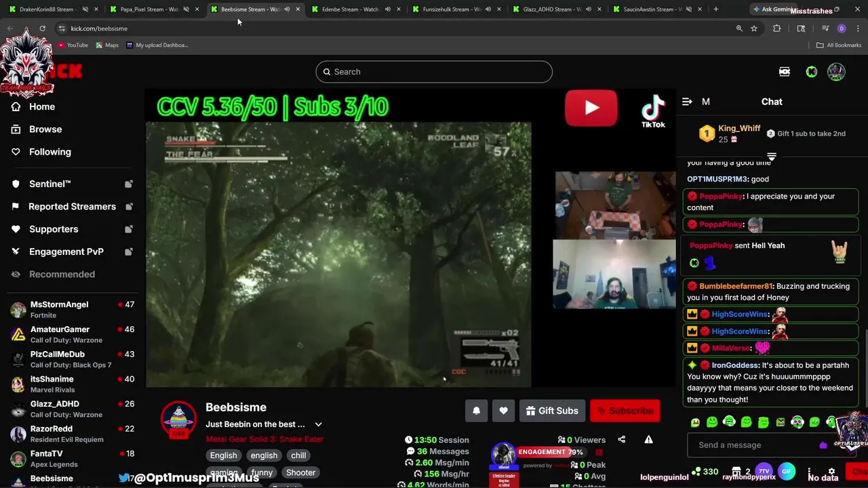868x488 pixels.
Task: Expand the stream title dropdown chevron
Action: pyautogui.click(x=318, y=424)
